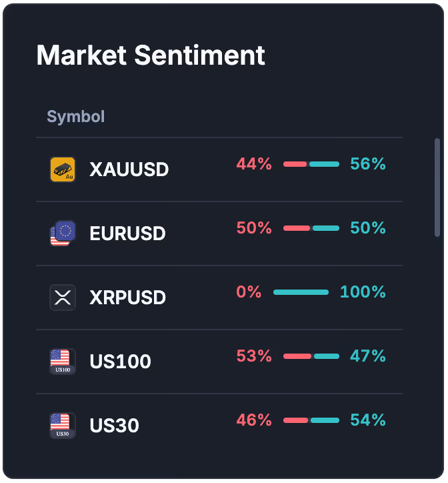
Task: Click the XAUUSD gold bar icon
Action: tap(63, 169)
